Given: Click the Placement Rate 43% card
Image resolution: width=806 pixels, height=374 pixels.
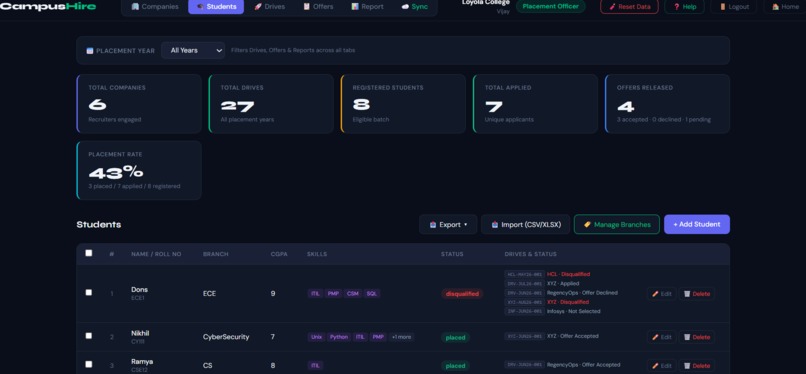Looking at the screenshot, I should [x=139, y=170].
